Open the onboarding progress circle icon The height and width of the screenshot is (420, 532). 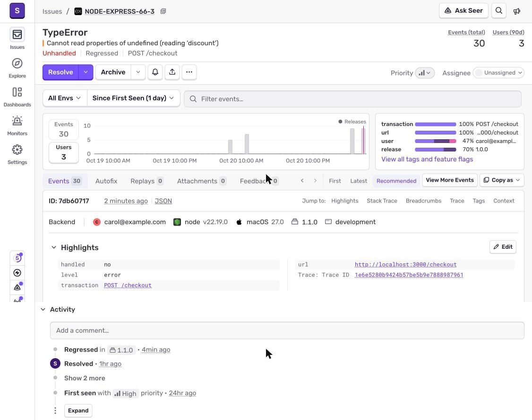tap(17, 258)
